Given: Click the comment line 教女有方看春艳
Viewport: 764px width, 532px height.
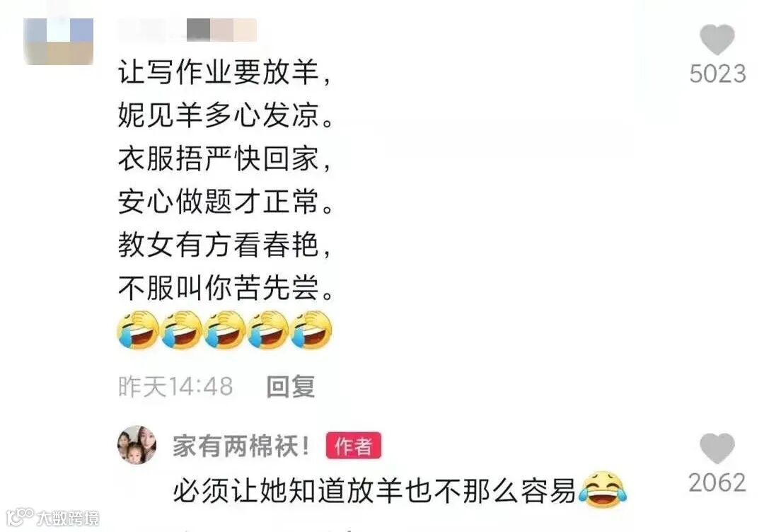Looking at the screenshot, I should click(225, 245).
